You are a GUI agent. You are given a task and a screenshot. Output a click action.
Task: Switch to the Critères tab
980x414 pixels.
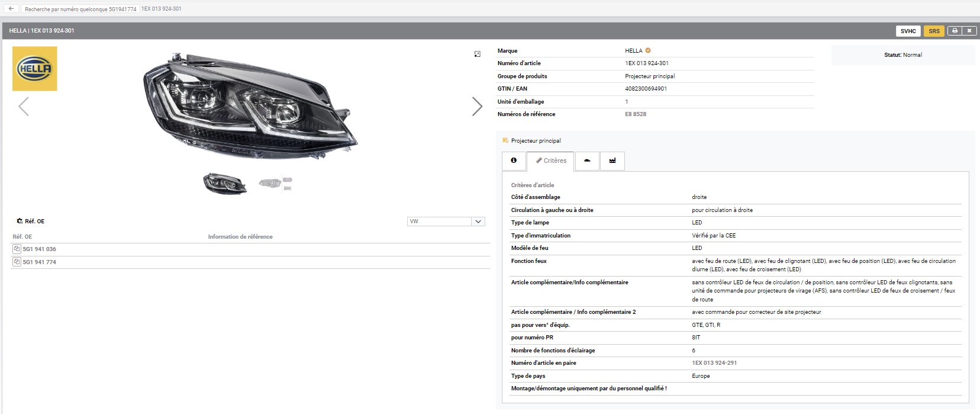coord(550,161)
